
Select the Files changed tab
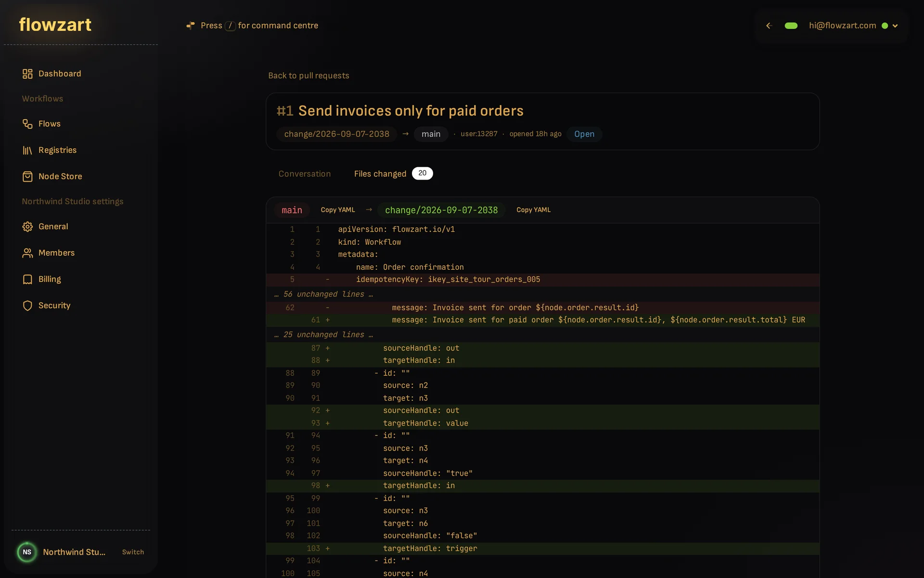click(x=380, y=174)
